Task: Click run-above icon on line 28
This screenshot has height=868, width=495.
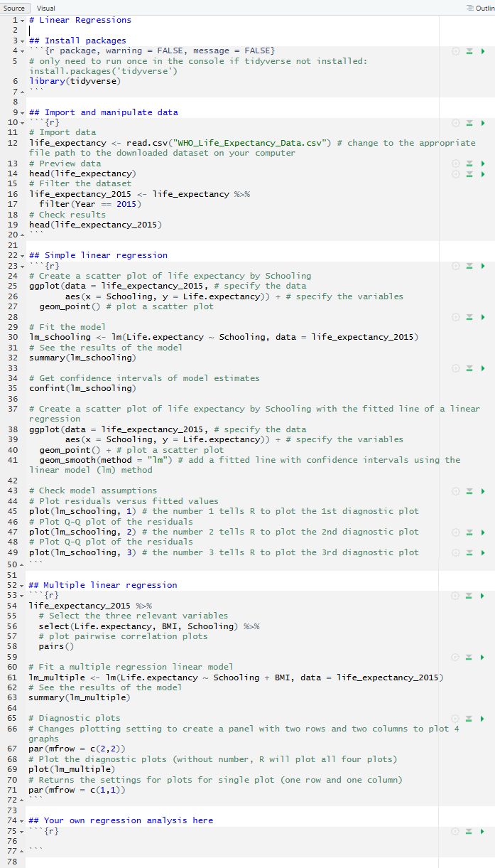Action: (x=469, y=317)
